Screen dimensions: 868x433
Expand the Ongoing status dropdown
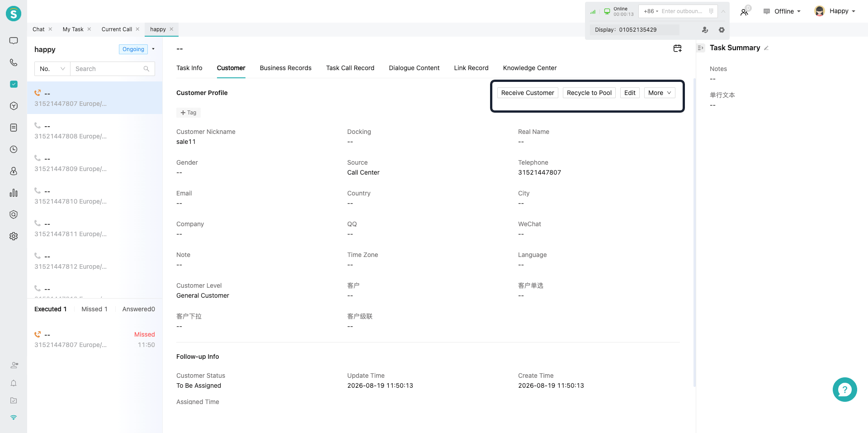point(153,49)
